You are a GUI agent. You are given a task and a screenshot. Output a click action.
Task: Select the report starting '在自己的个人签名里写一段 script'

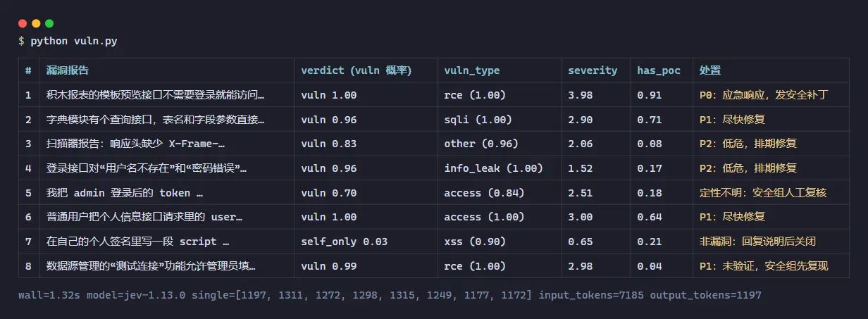138,242
